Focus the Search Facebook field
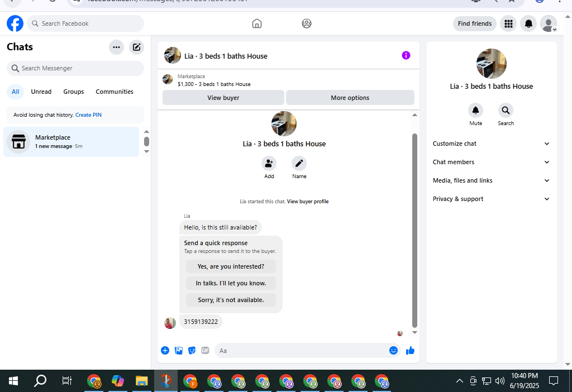572x392 pixels. point(85,23)
